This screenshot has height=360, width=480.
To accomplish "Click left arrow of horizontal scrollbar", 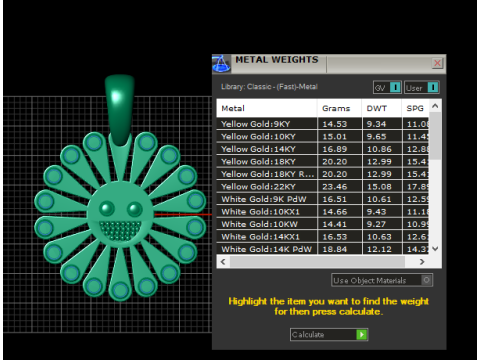I will click(x=223, y=262).
